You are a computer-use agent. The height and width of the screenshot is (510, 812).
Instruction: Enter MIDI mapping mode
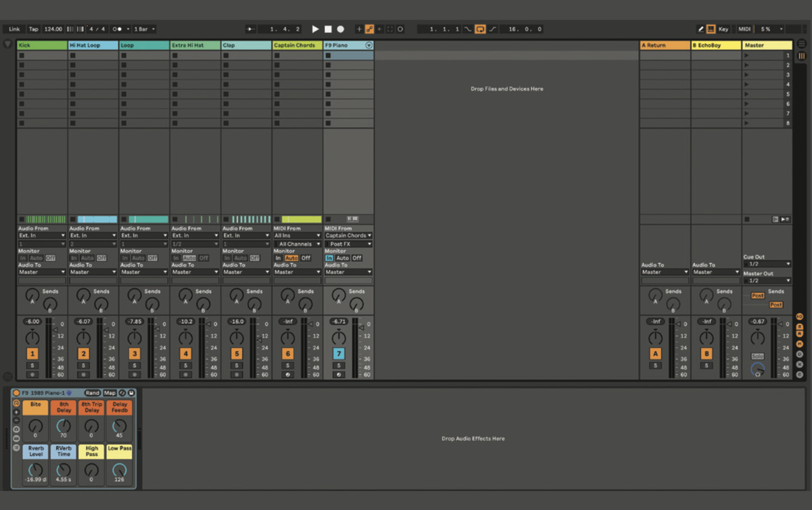744,29
